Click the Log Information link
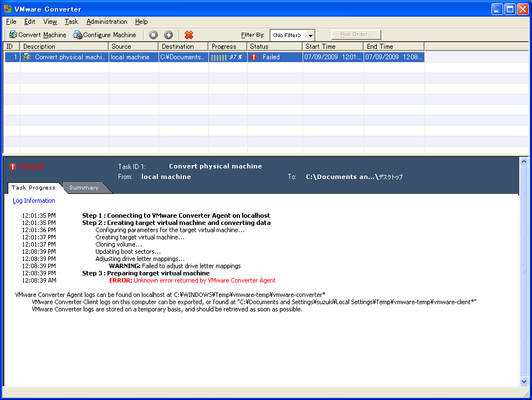 34,201
